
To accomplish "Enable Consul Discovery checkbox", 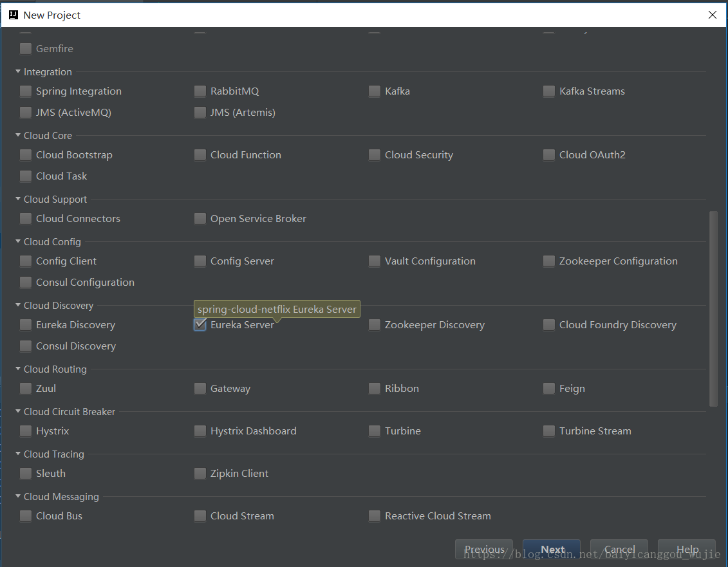I will 26,346.
